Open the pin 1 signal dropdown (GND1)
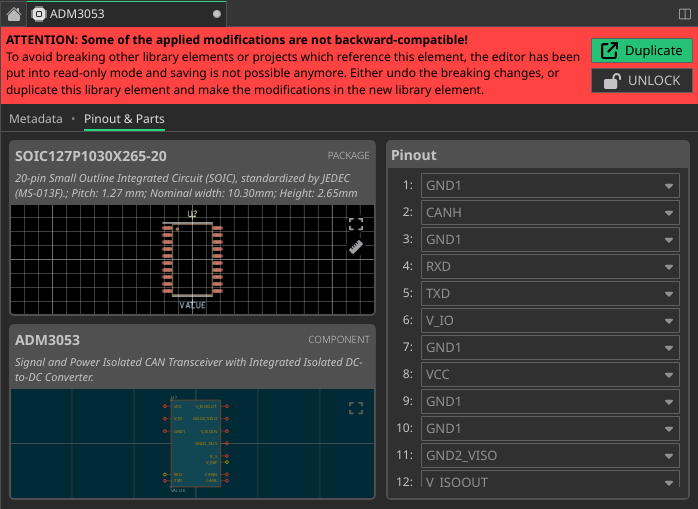This screenshot has height=509, width=698. pyautogui.click(x=550, y=186)
